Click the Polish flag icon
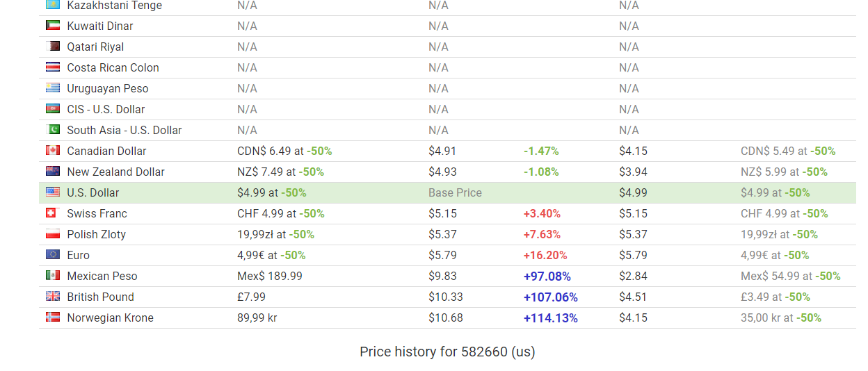The image size is (868, 371). pos(53,234)
